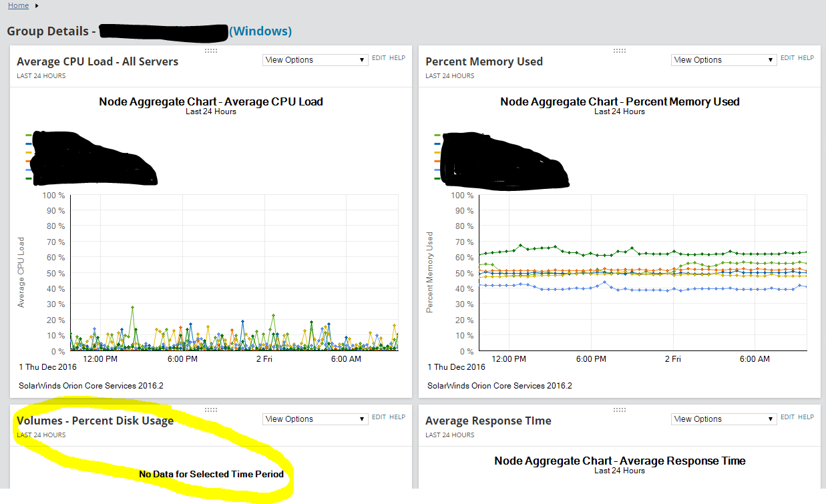Edit the Average CPU Load widget

click(379, 58)
